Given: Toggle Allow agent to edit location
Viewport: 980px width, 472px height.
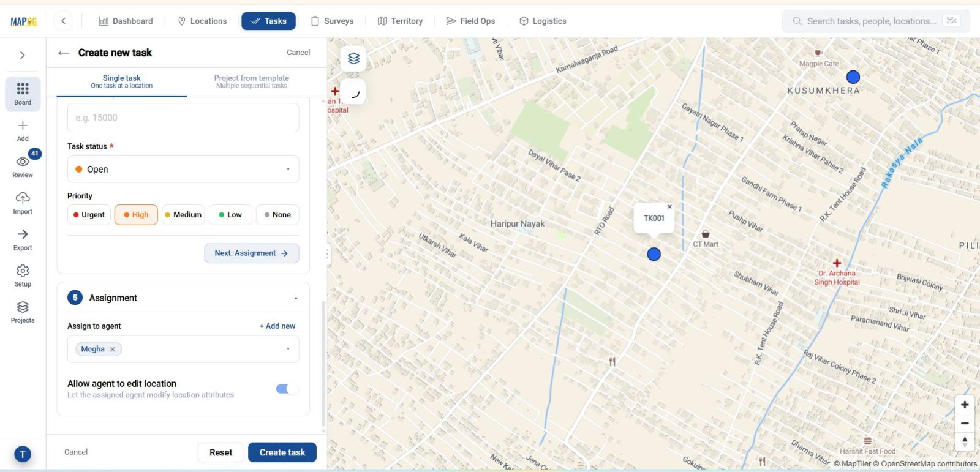Looking at the screenshot, I should click(287, 389).
